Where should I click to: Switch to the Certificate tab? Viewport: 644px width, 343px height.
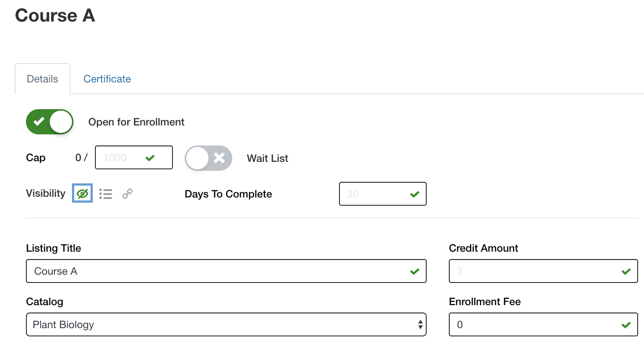point(107,79)
